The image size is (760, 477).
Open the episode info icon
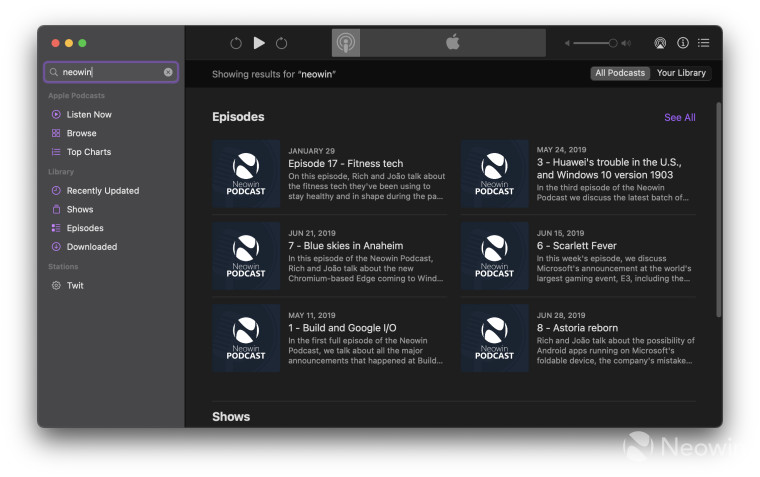[x=682, y=43]
